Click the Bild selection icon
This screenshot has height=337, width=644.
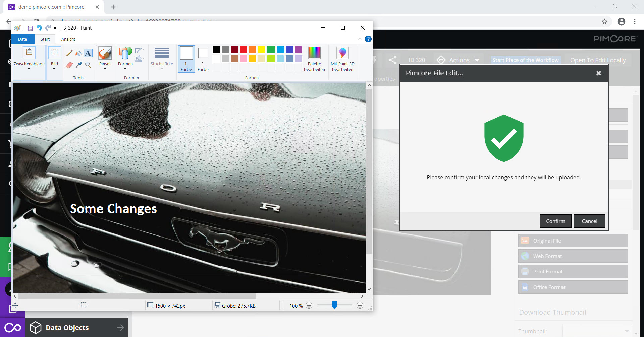tap(54, 53)
